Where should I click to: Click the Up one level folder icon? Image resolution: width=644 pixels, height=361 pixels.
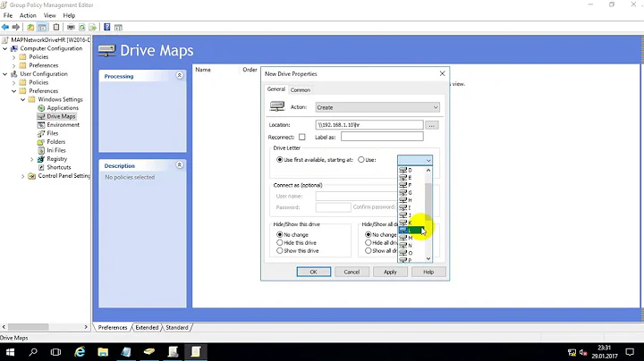point(30,27)
